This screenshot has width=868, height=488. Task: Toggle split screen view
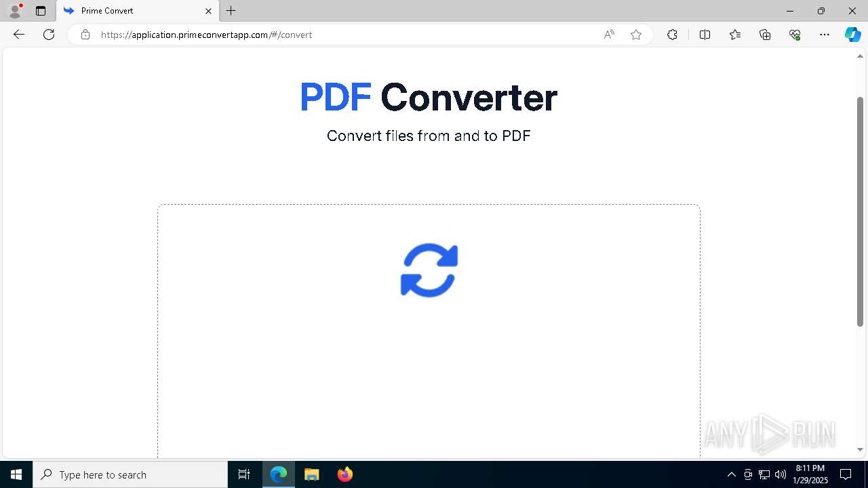coord(705,35)
